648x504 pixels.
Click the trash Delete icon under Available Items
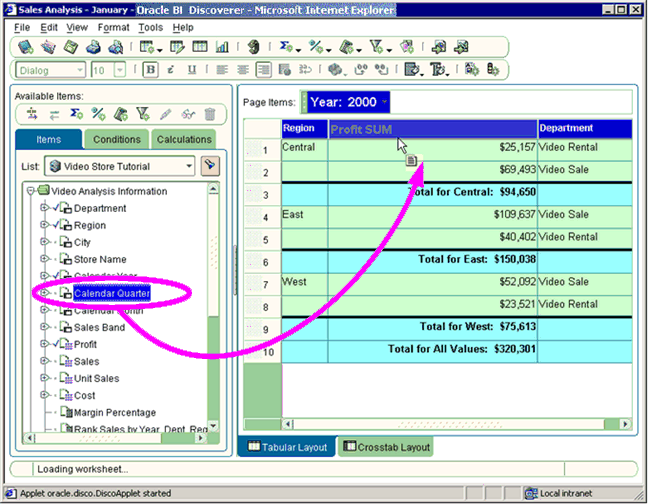tap(210, 114)
